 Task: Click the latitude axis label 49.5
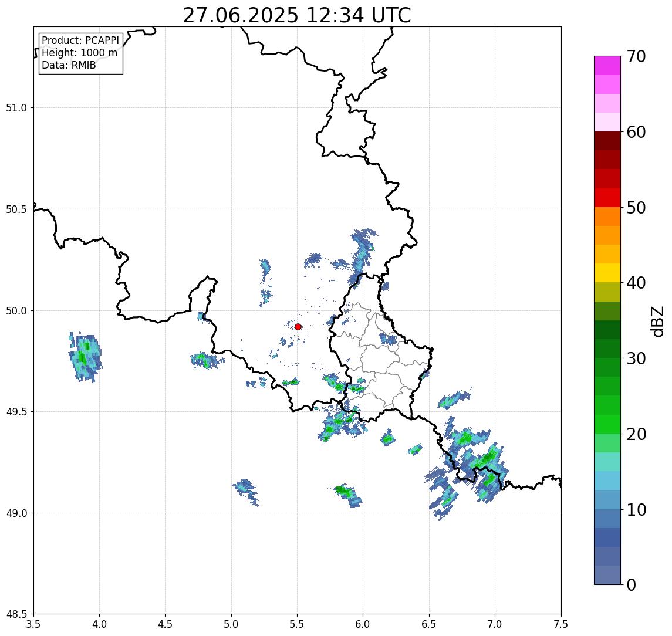point(16,412)
